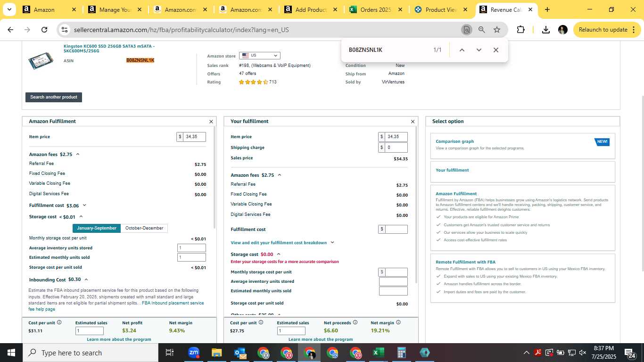Close the Orders 2025 tab
The width and height of the screenshot is (644, 362).
[400, 9]
